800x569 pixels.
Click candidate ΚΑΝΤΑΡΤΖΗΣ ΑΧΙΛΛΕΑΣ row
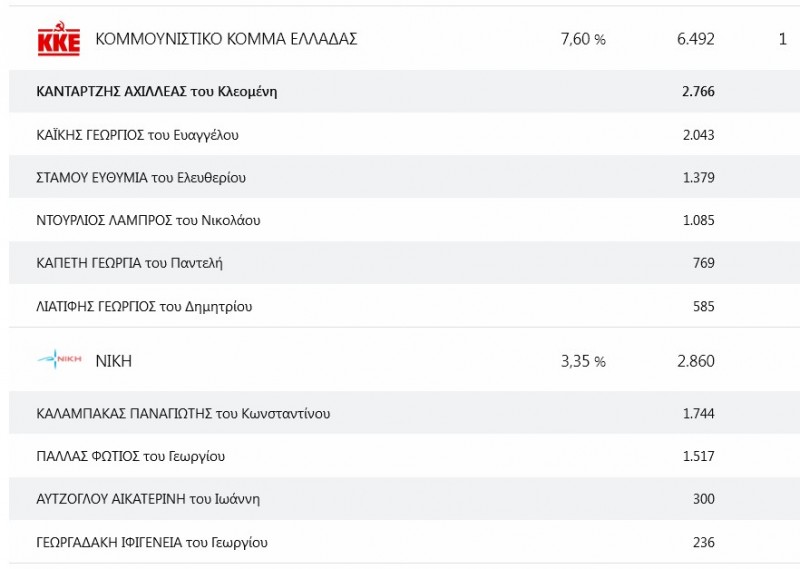click(156, 92)
